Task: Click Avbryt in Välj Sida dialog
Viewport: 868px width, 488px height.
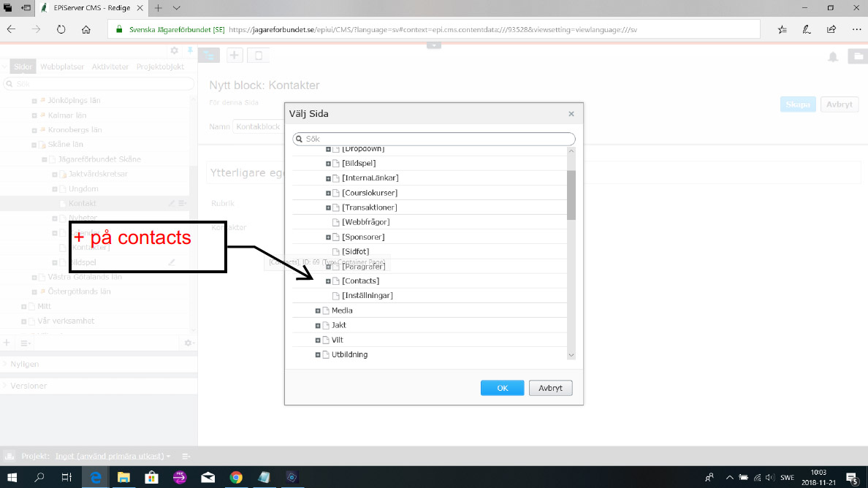Action: [550, 388]
